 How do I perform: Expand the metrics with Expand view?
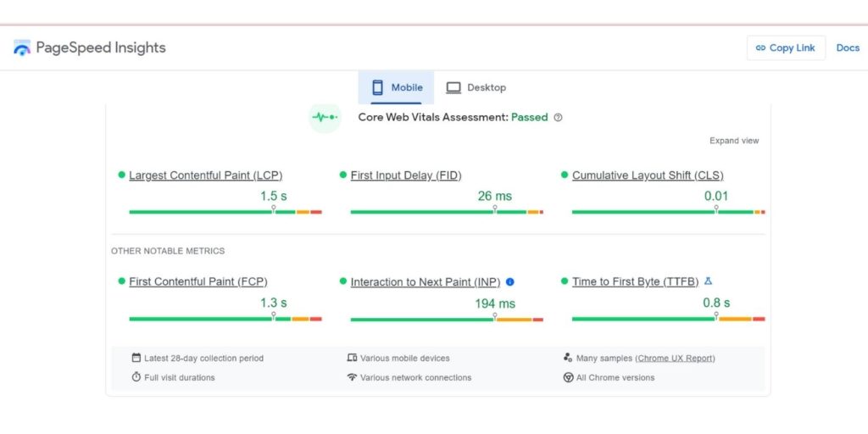pos(734,141)
